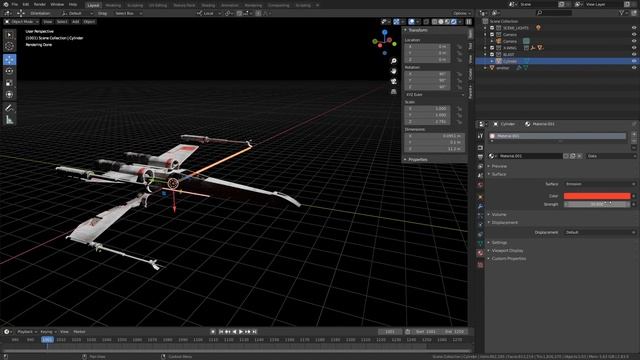Select the Scale tool in left toolbar

[9, 83]
